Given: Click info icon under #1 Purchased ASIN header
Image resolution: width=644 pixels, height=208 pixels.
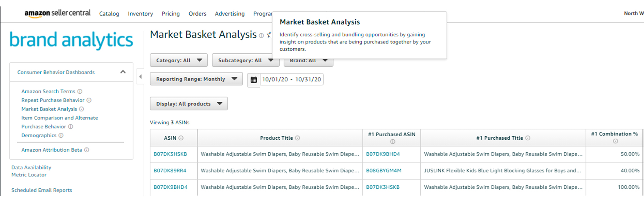Looking at the screenshot, I should click(x=393, y=142).
